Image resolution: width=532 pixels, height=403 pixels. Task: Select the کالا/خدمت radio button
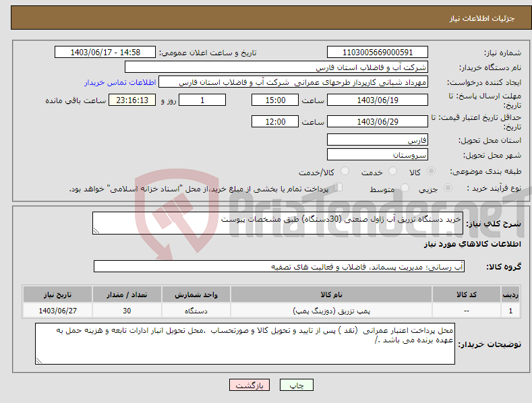pyautogui.click(x=345, y=171)
